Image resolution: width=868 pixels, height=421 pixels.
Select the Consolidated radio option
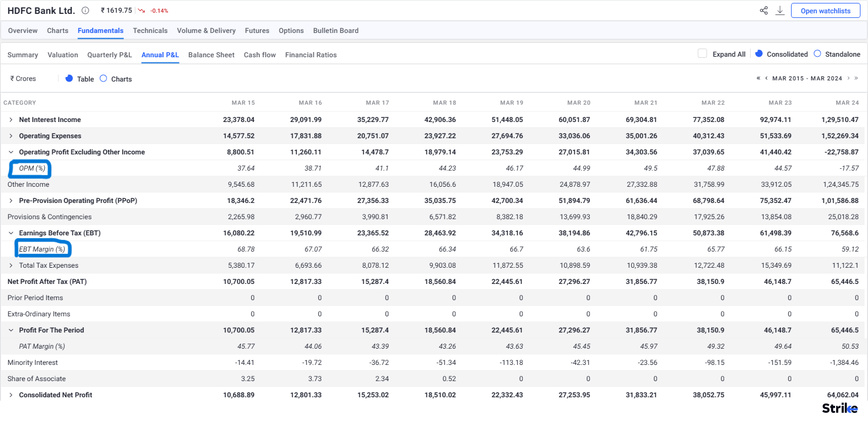[x=759, y=54]
